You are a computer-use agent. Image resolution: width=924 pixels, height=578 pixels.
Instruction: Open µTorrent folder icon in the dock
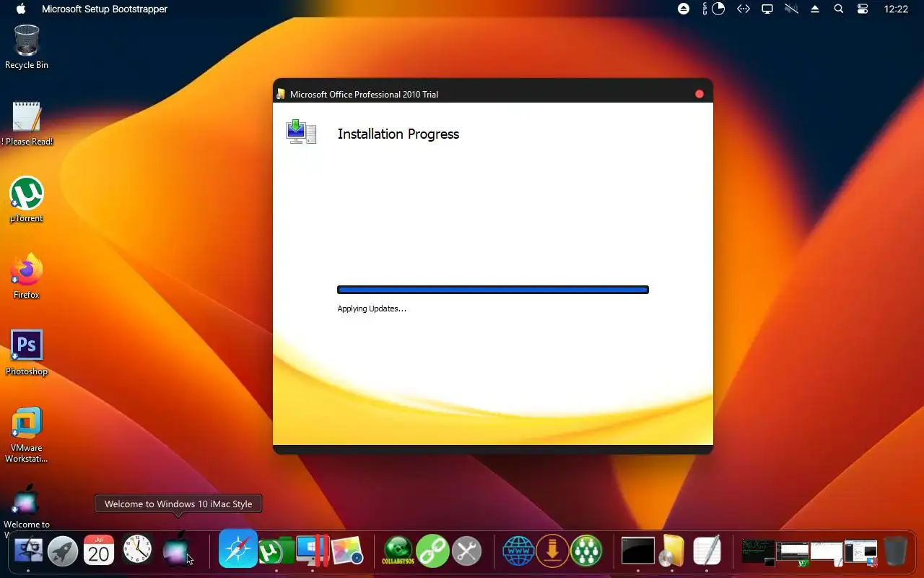[x=276, y=551]
